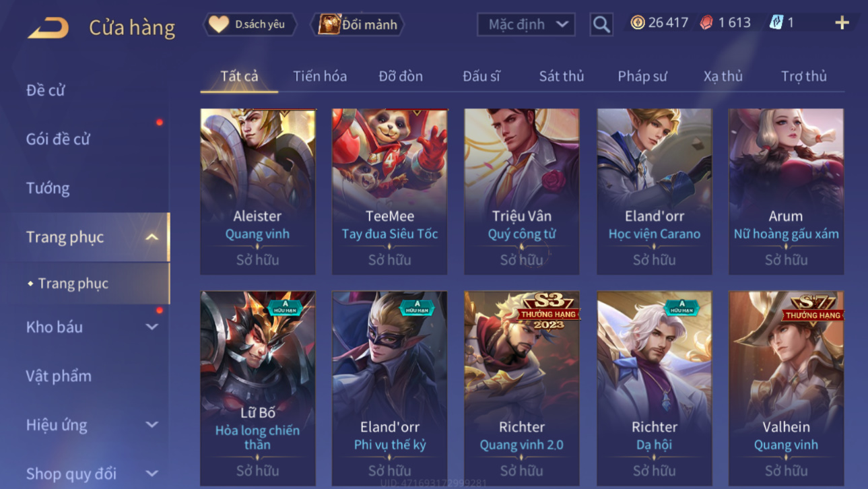
Task: Select the Lữ Bố Hỏa long chiến thần card
Action: [x=258, y=389]
